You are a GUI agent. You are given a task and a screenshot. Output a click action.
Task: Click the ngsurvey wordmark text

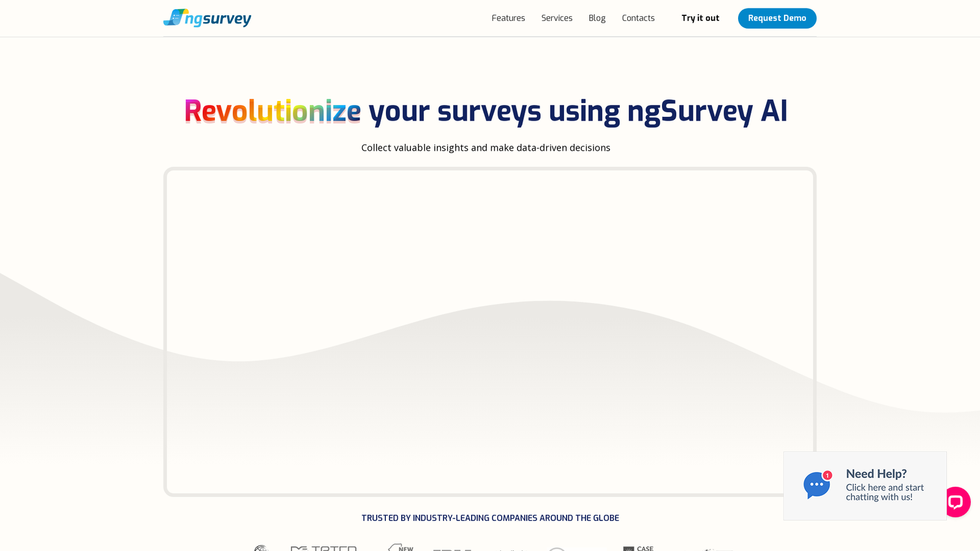pyautogui.click(x=218, y=19)
